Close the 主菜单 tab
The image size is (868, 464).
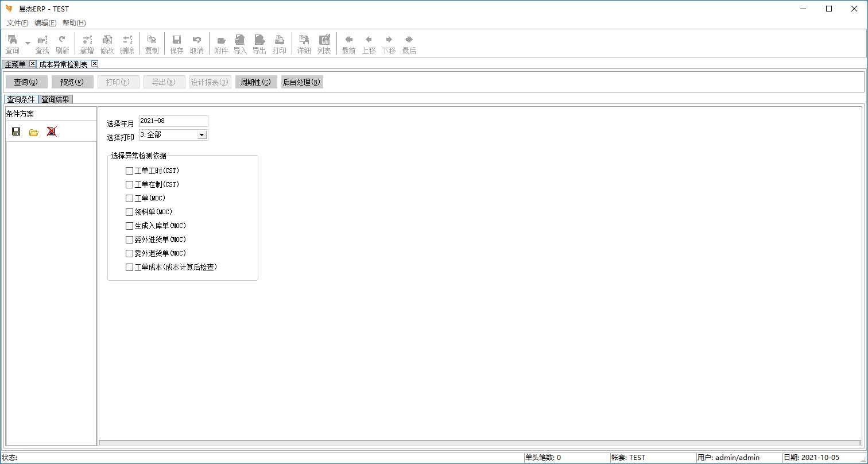pos(33,64)
